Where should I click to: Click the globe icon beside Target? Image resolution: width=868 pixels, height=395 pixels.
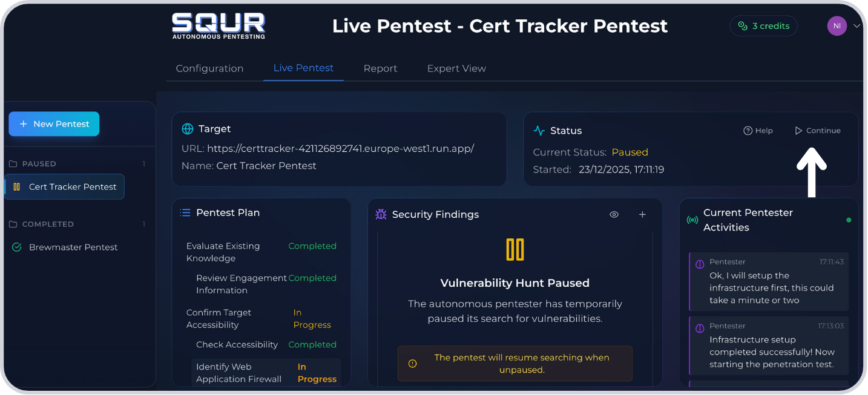click(x=188, y=129)
